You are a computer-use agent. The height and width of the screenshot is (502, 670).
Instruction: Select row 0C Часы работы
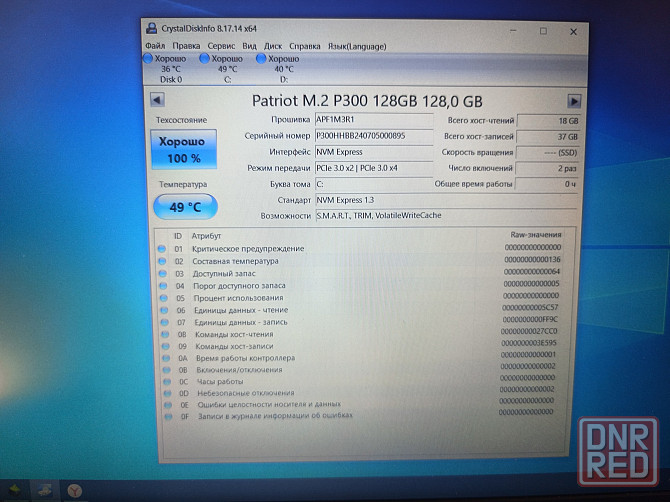pyautogui.click(x=359, y=381)
